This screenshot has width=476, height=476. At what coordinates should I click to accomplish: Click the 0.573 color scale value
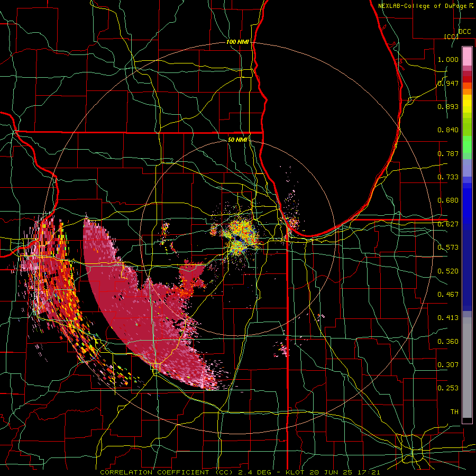coord(448,248)
